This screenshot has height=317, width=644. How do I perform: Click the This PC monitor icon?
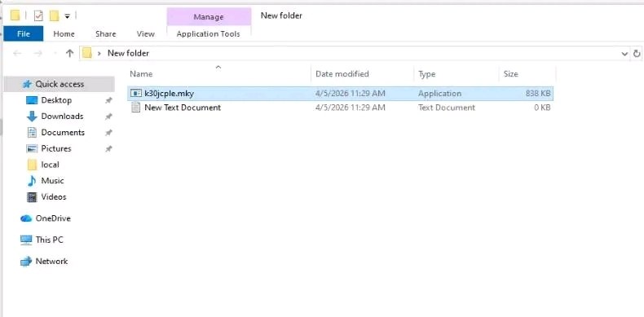(26, 240)
